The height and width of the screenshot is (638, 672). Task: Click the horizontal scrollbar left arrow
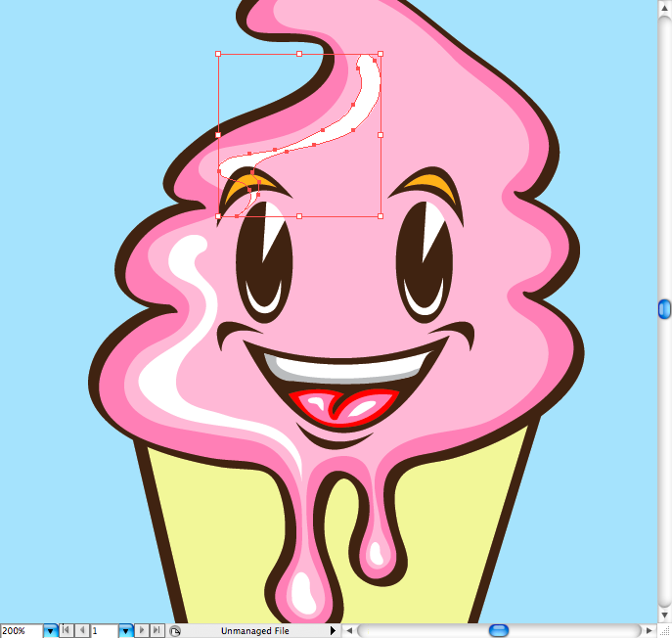click(349, 631)
